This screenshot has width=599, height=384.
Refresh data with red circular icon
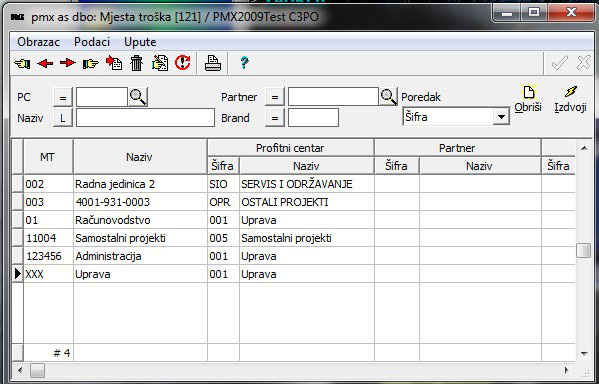[183, 62]
